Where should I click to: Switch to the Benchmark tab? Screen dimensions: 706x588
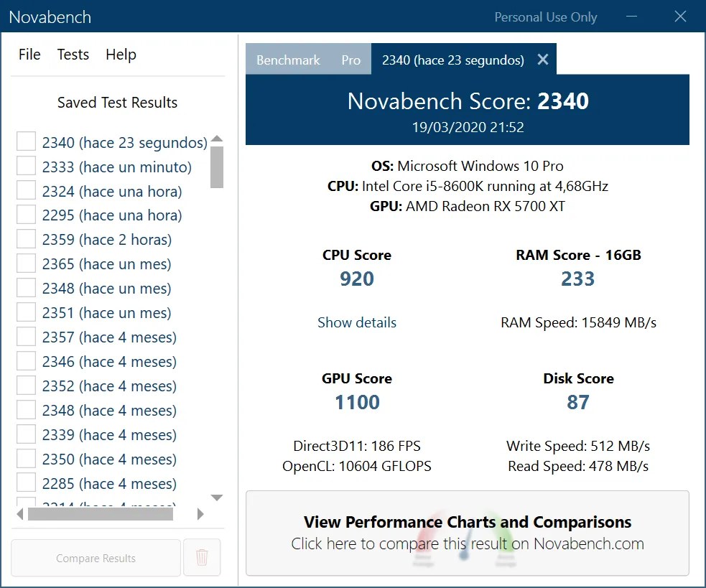click(288, 60)
